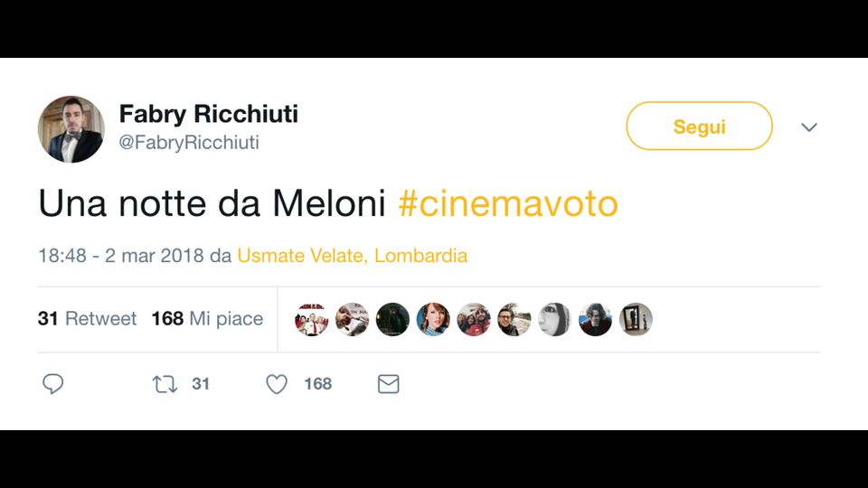Click the first liker avatar thumbnail

pos(312,319)
